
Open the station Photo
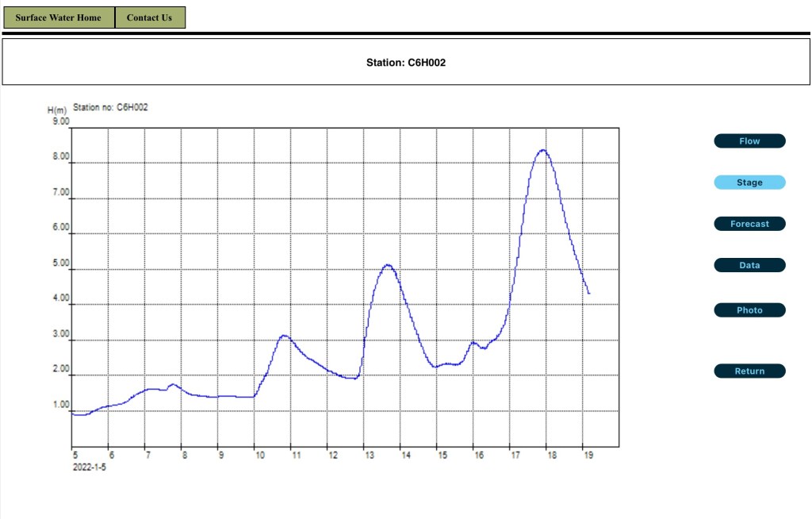[x=749, y=310]
